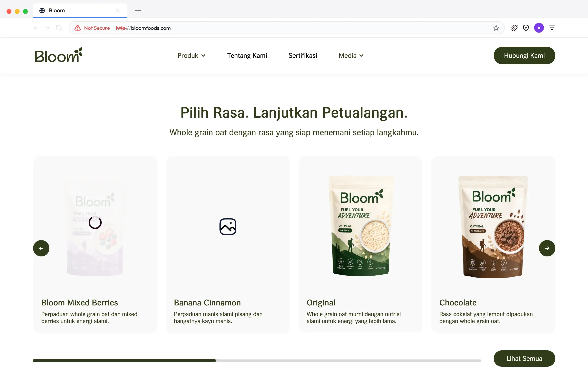
Task: Click the heading Pilih Rasa. Lanjutkan Petualangan.
Action: (294, 113)
